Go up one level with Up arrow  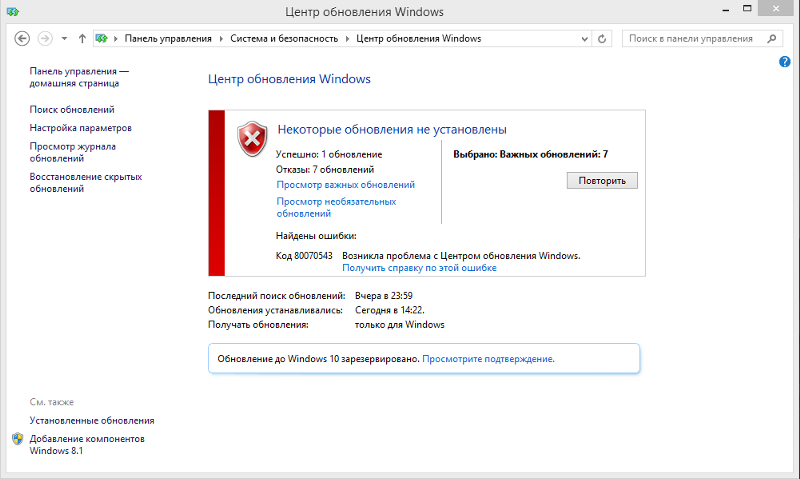[82, 38]
